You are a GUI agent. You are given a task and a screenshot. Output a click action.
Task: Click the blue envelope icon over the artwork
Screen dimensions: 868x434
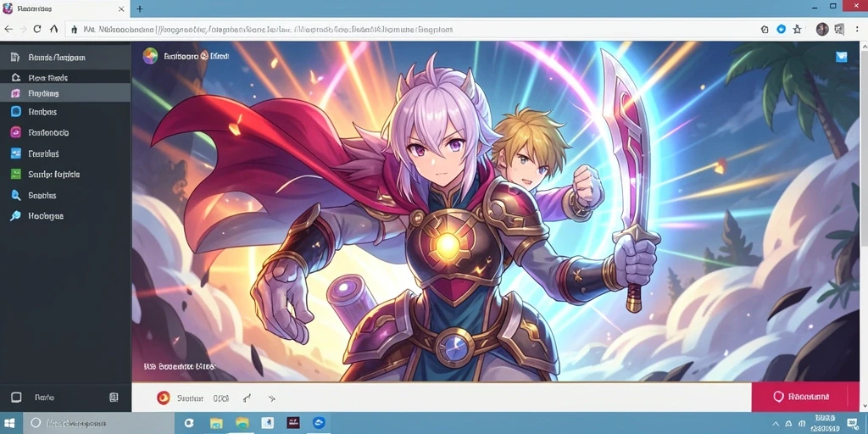(x=842, y=57)
